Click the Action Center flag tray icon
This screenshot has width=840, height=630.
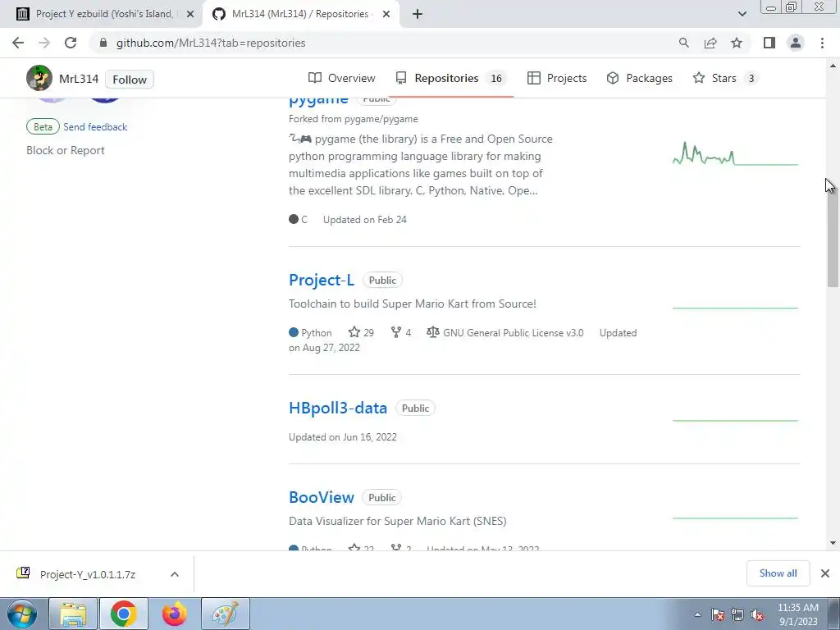718,614
